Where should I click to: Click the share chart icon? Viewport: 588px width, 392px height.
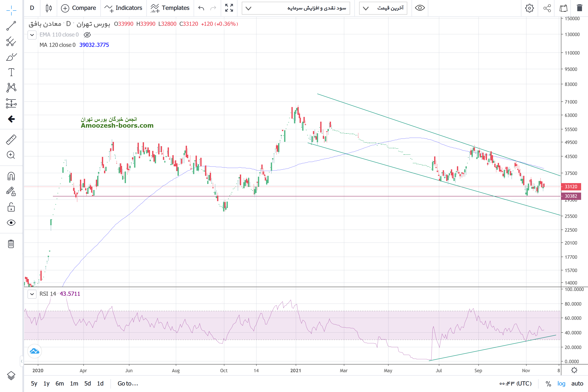tap(547, 8)
